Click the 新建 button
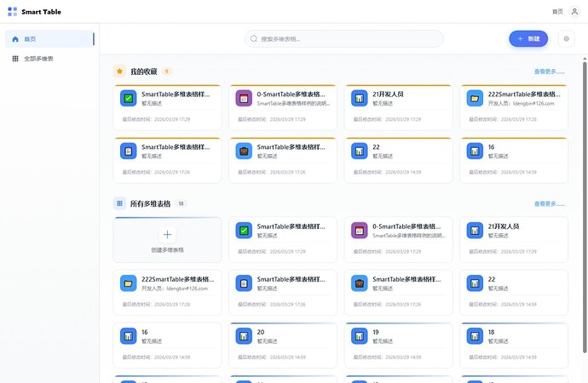The image size is (588, 383). click(528, 38)
